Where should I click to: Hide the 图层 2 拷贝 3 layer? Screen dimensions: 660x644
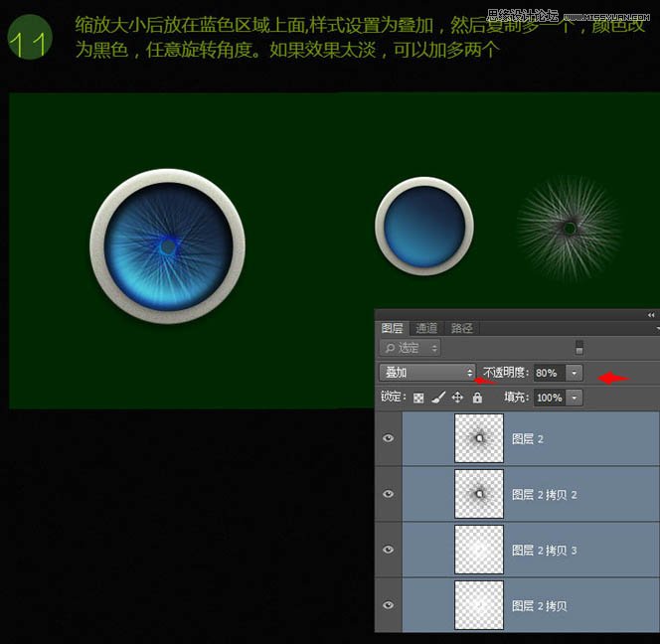(x=388, y=550)
